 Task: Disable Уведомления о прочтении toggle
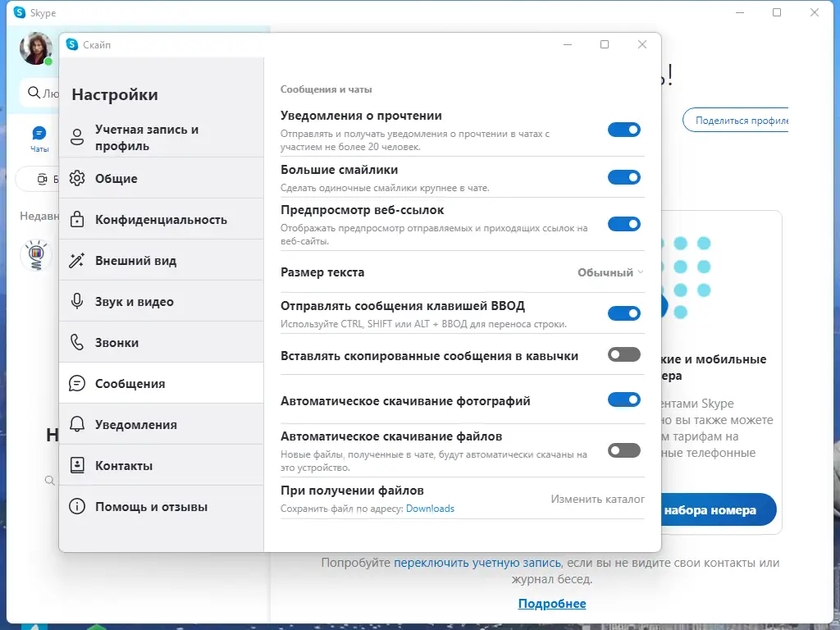[x=624, y=130]
